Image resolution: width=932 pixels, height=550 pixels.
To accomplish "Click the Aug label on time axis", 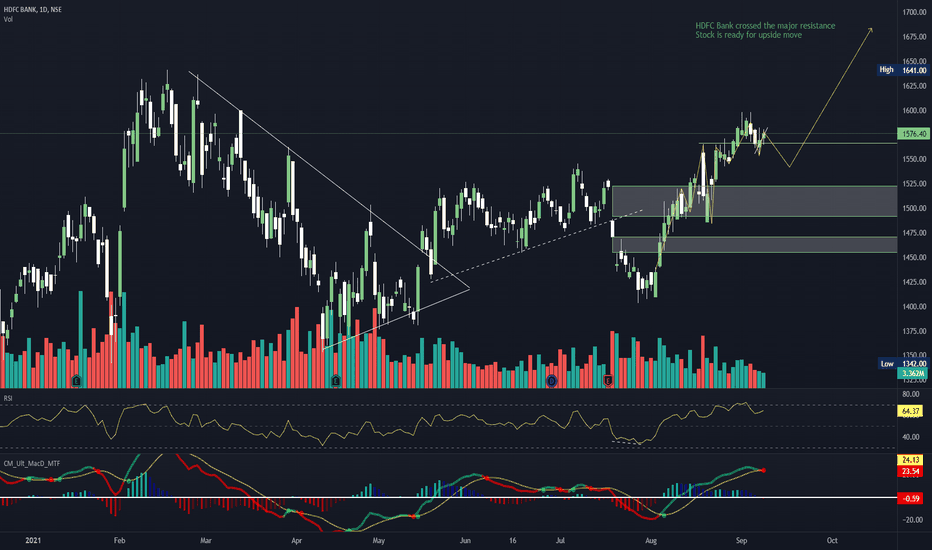I will click(x=651, y=540).
